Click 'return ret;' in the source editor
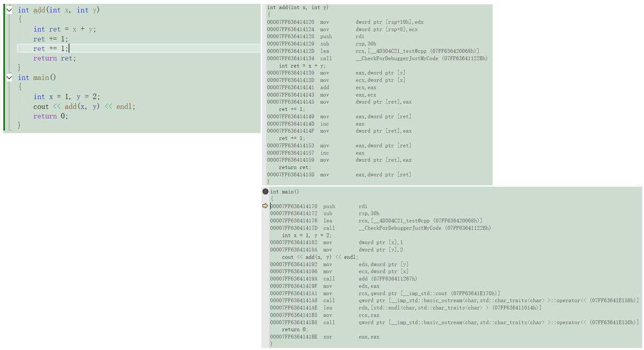 (x=55, y=58)
